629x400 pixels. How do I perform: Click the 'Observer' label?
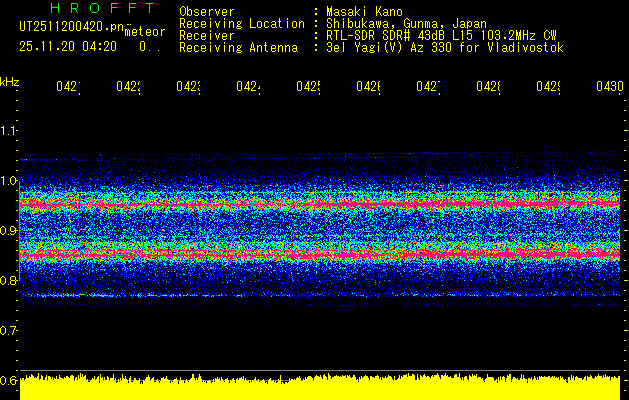tap(207, 12)
